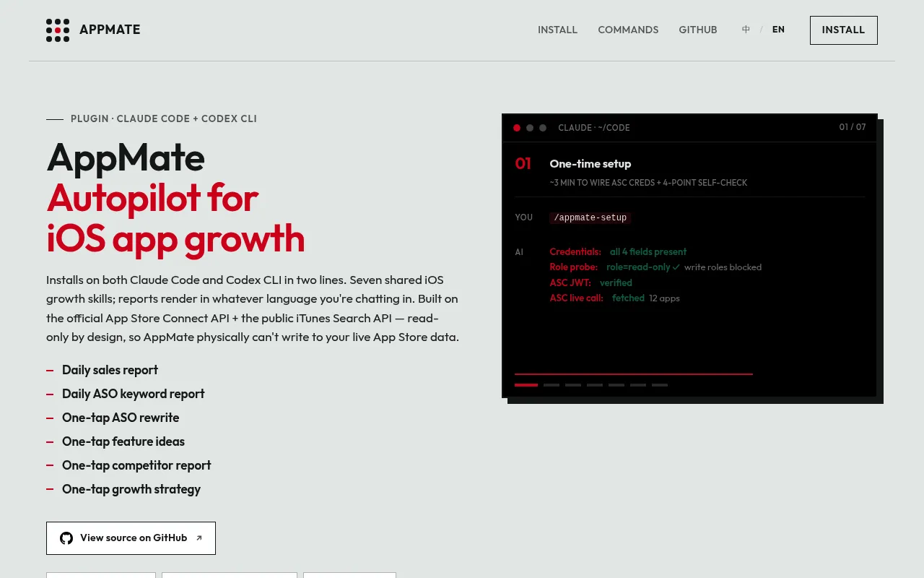This screenshot has width=924, height=578.
Task: Click One-tap ASO rewrite item
Action: (121, 418)
